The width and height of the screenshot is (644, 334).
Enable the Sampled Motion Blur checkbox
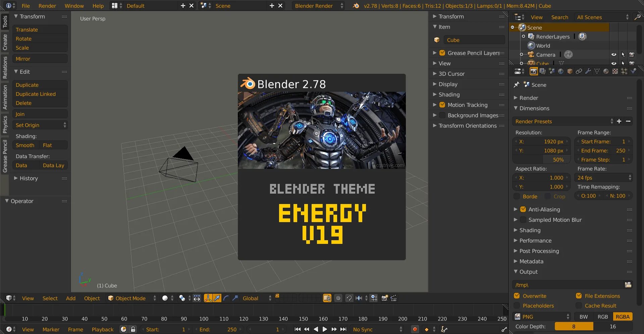[x=523, y=220]
